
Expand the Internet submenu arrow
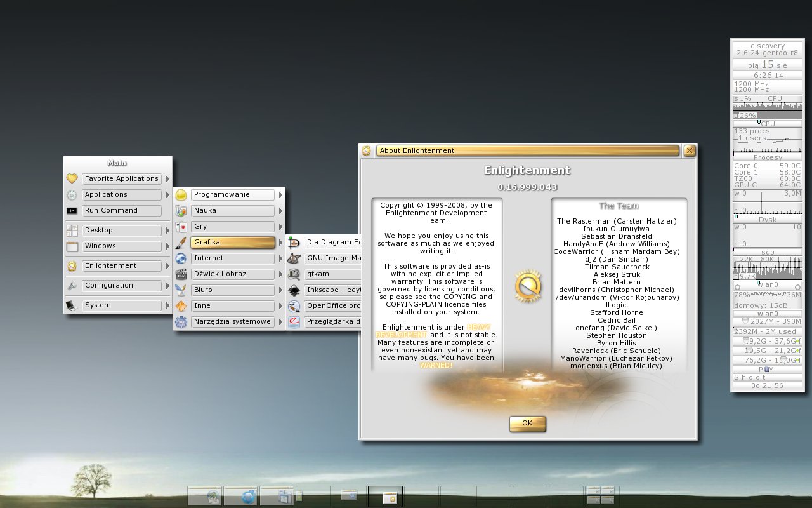280,258
